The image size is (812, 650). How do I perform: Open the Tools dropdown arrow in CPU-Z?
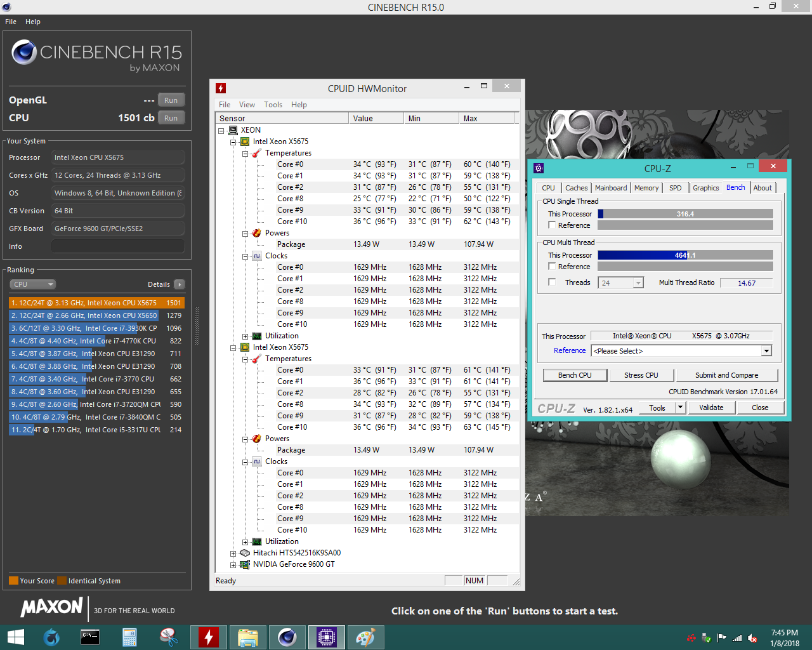680,408
